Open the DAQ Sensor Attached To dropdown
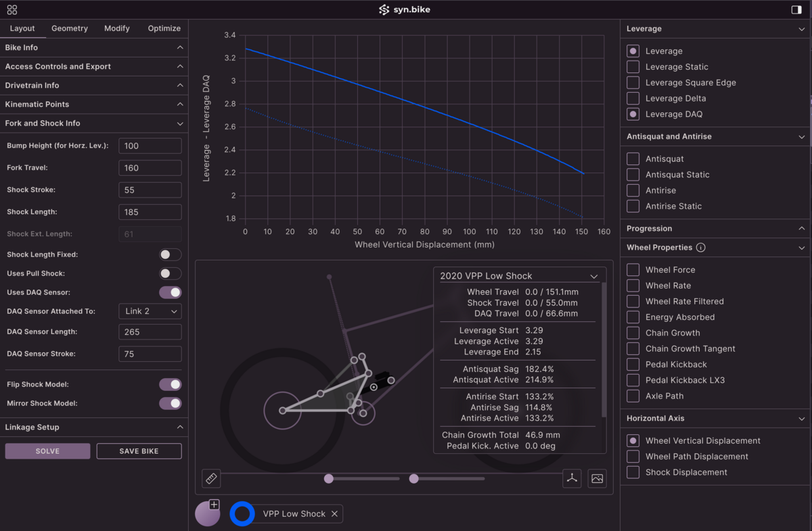 [150, 311]
